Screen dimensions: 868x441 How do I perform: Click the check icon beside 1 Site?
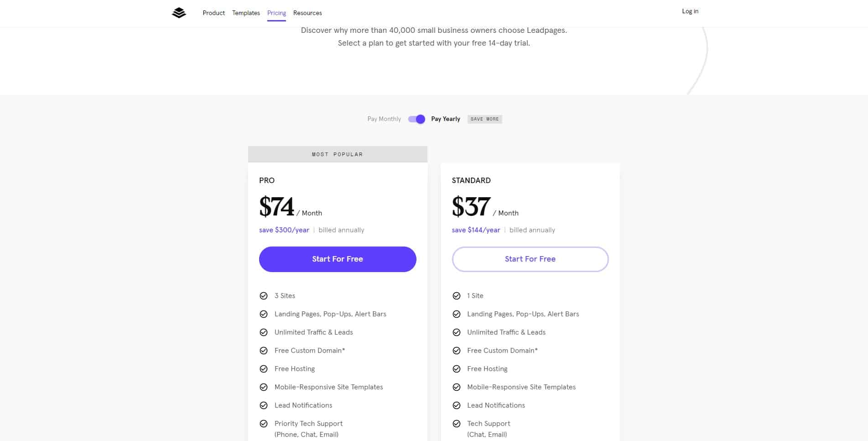pos(457,296)
